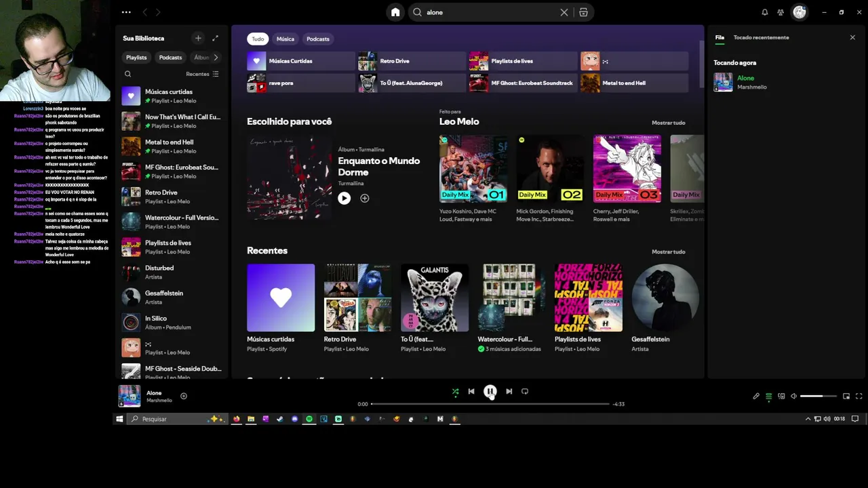The image size is (868, 488).
Task: Enter full screen mode
Action: [x=859, y=396]
